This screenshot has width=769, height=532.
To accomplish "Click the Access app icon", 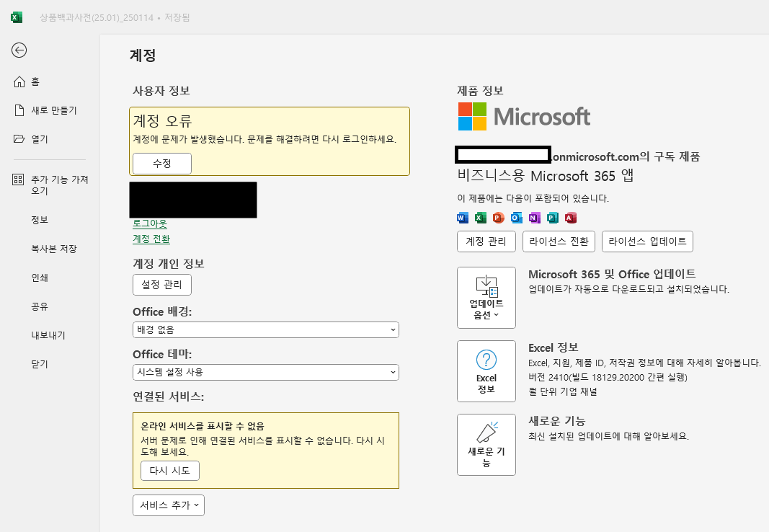I will point(570,218).
